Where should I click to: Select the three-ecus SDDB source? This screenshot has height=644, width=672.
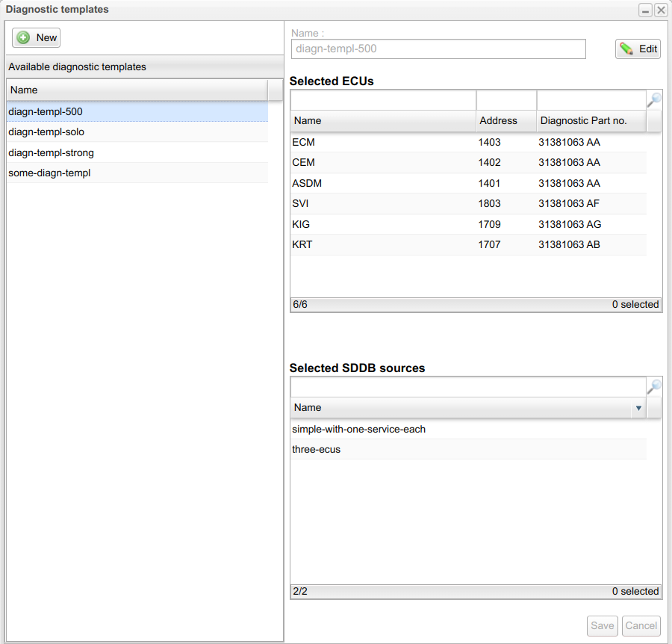[317, 450]
